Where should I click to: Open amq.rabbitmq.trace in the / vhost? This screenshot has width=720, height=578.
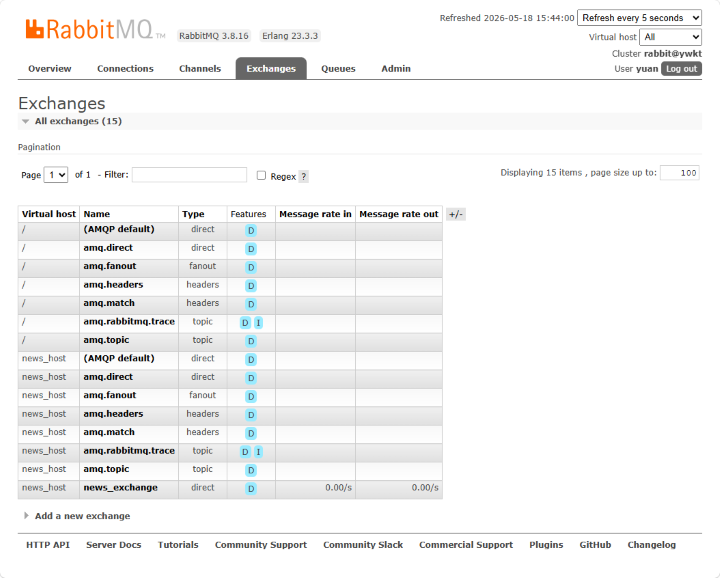click(129, 321)
